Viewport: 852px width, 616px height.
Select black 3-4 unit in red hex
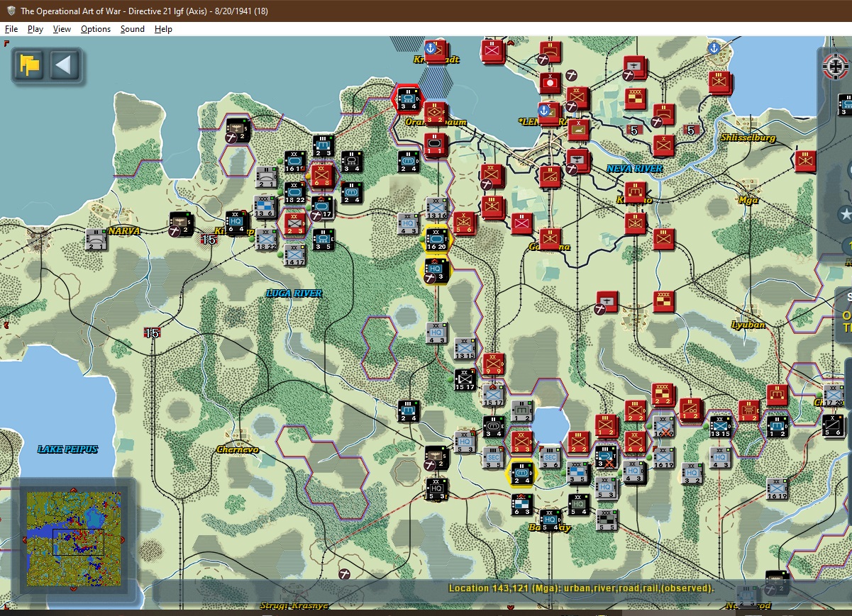tap(408, 99)
